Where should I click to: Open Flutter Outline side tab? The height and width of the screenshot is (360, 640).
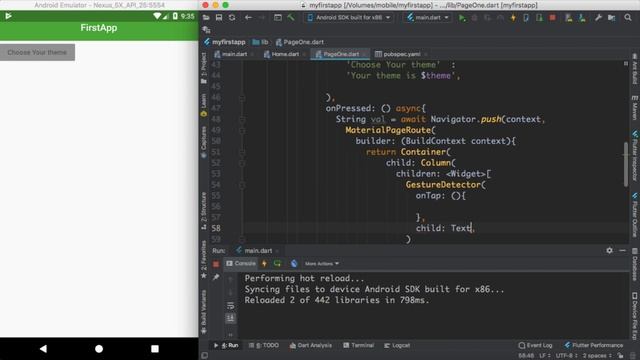click(x=635, y=215)
